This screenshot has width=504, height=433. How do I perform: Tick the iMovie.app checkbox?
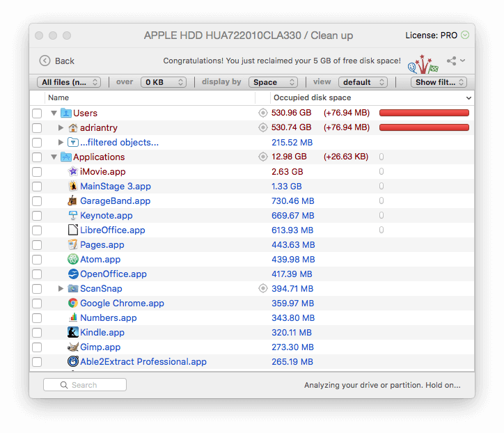point(37,172)
